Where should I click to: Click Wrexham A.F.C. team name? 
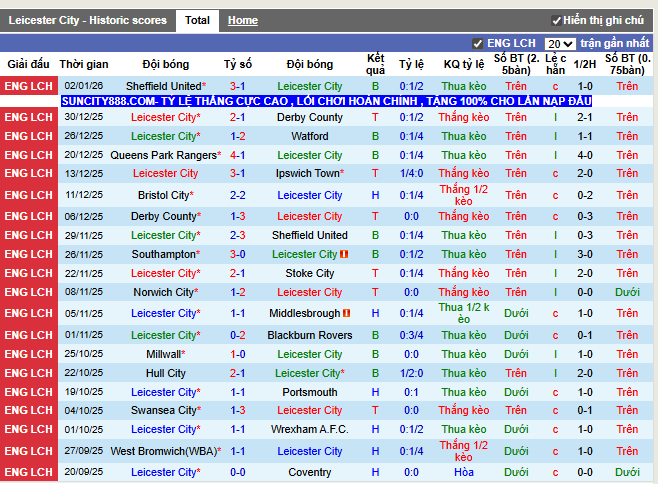tap(310, 429)
